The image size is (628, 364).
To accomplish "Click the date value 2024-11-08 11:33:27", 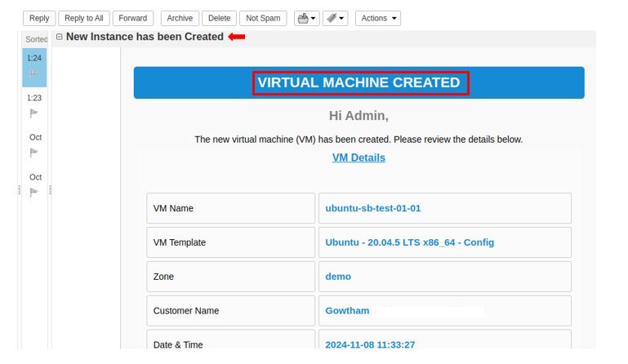I will [370, 344].
